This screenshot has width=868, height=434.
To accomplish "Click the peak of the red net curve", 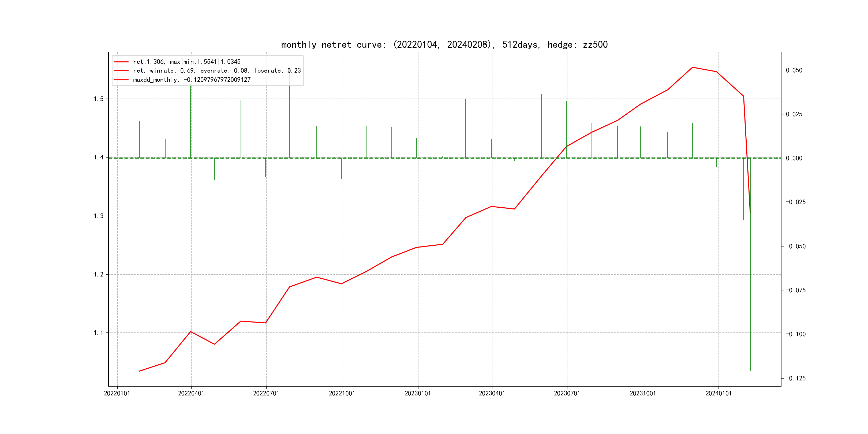I will click(693, 68).
